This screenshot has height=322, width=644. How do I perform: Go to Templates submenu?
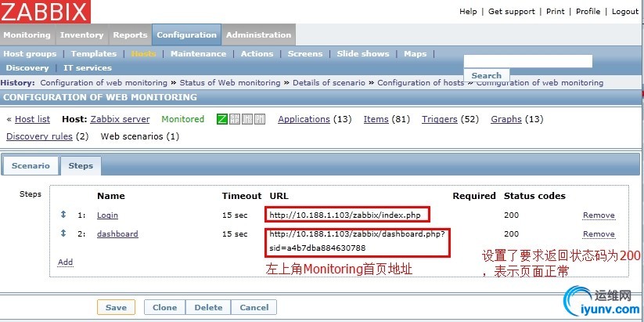pos(94,54)
